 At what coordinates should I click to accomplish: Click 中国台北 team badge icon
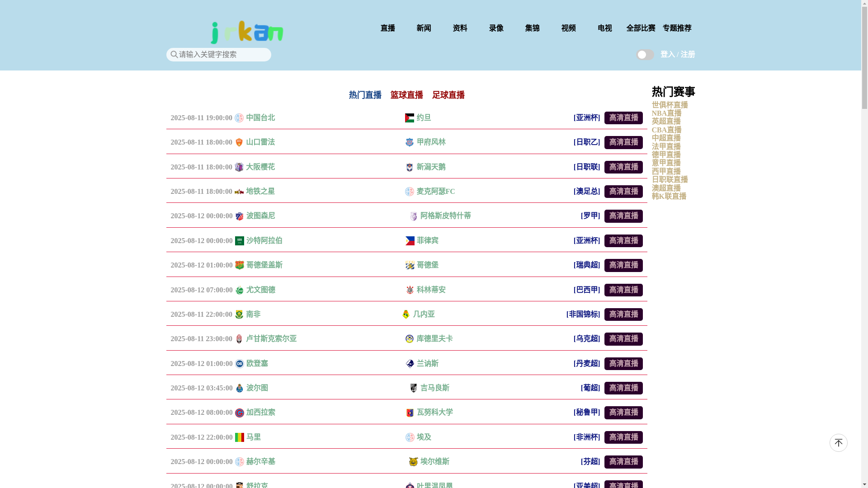pyautogui.click(x=239, y=118)
